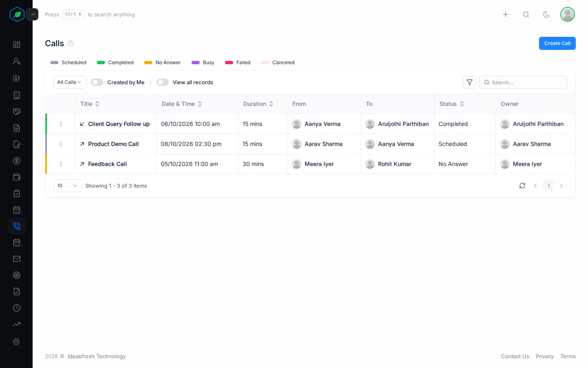Open the target goals sidebar icon
The image size is (588, 368).
tap(17, 275)
